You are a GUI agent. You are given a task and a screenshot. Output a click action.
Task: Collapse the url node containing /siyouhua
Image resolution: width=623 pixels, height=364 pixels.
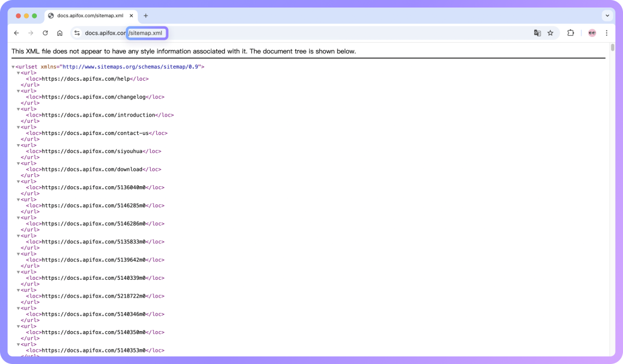18,145
